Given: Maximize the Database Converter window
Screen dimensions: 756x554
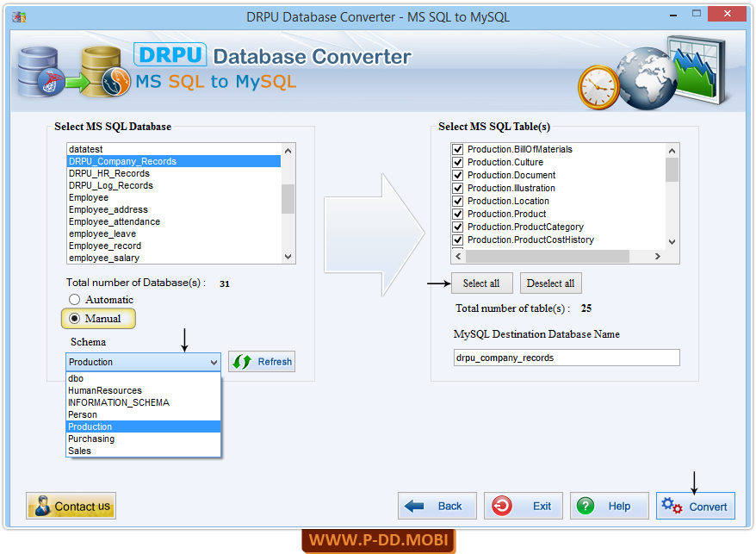Looking at the screenshot, I should (697, 14).
